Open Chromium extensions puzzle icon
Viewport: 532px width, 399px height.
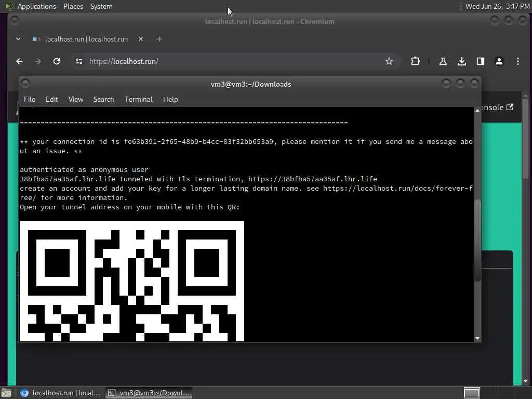pyautogui.click(x=415, y=61)
